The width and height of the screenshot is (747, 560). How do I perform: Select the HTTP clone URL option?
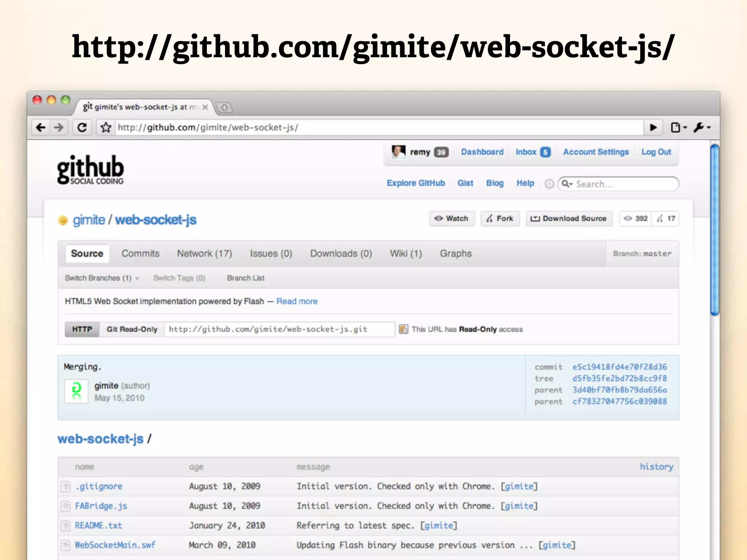coord(82,329)
